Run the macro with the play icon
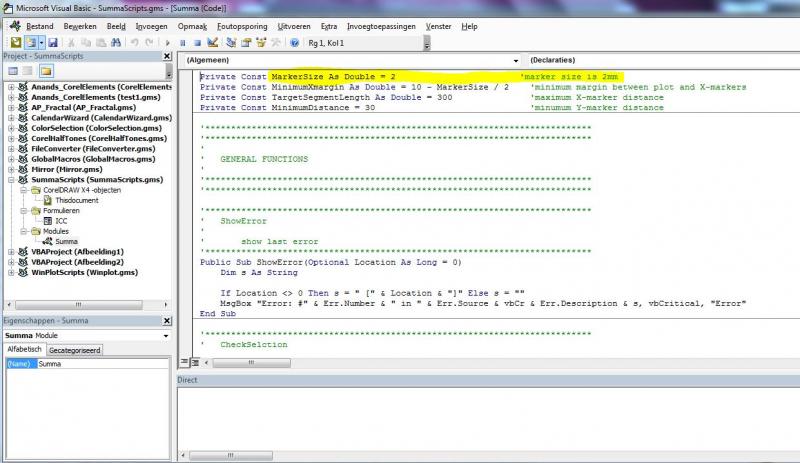This screenshot has width=800, height=463. click(x=167, y=43)
